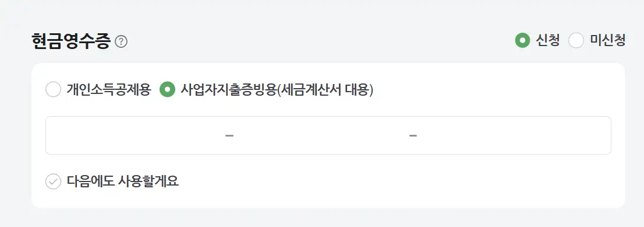This screenshot has width=644, height=227.
Task: Click the 개인소득공제용 label text
Action: click(109, 89)
